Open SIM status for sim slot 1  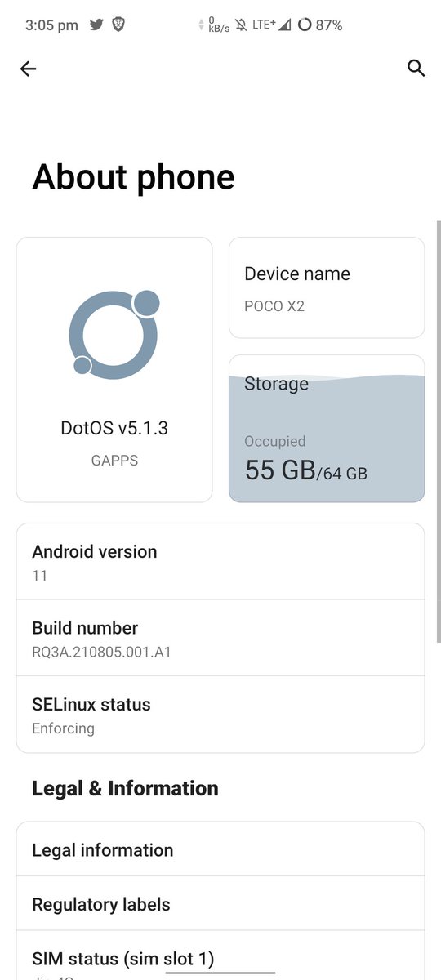tap(220, 955)
